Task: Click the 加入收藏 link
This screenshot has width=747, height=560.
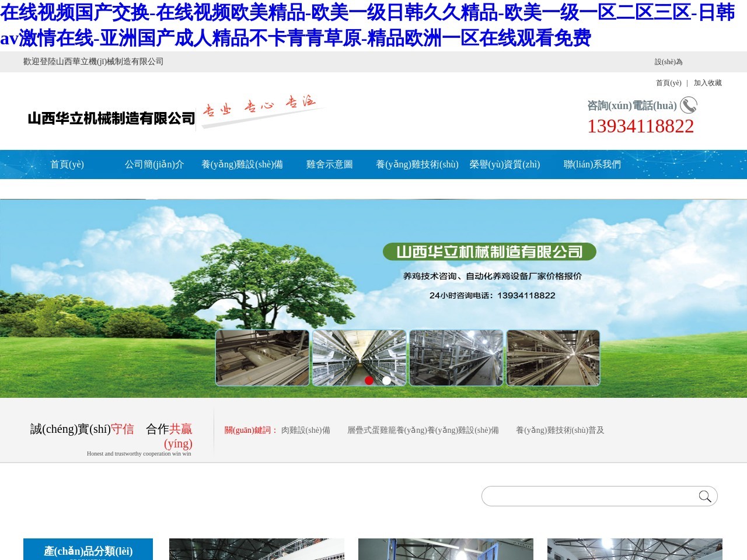Action: pyautogui.click(x=707, y=83)
